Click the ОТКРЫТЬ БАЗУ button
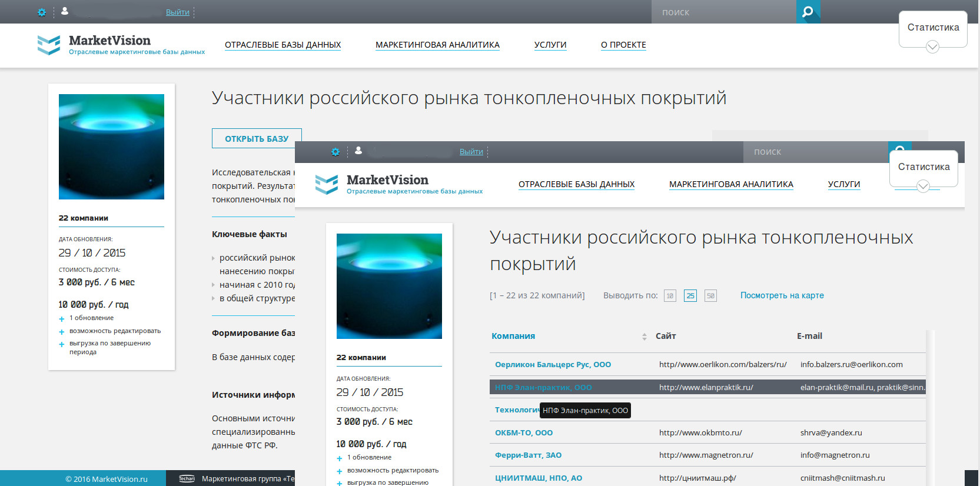The width and height of the screenshot is (980, 486). tap(257, 138)
